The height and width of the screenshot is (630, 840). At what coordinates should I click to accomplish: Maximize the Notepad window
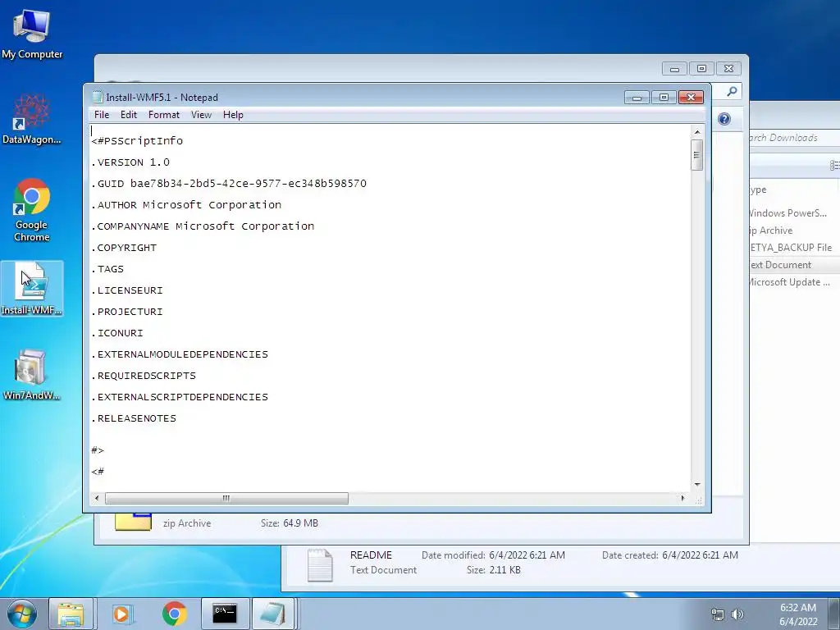pos(664,97)
